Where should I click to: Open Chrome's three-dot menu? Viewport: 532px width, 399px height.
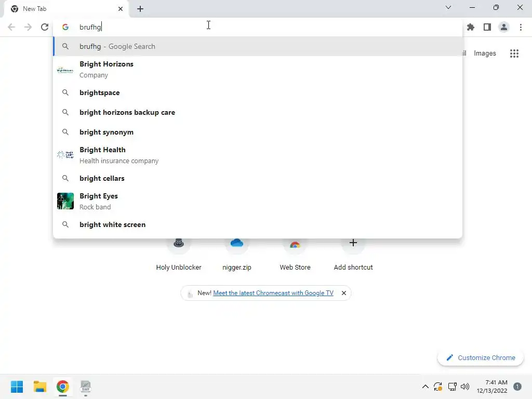[521, 27]
